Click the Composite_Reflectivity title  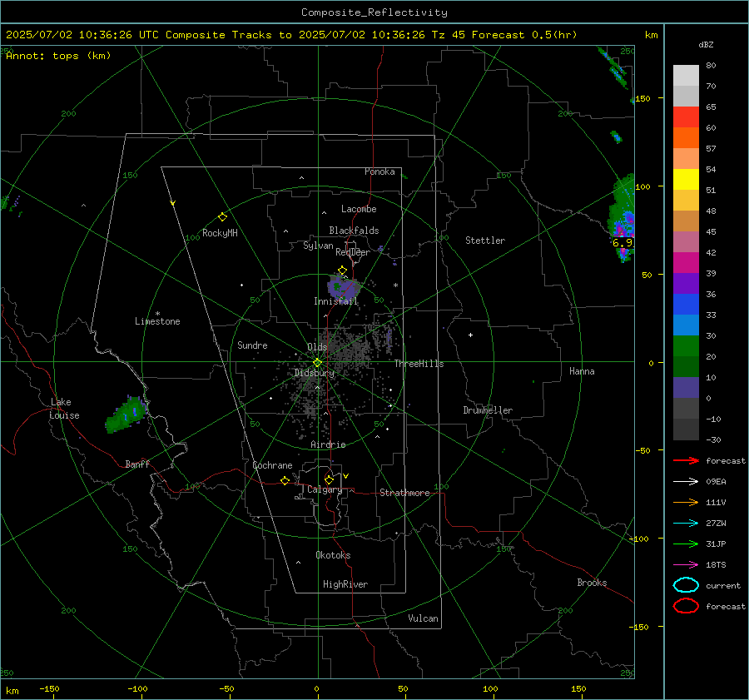coord(374,12)
